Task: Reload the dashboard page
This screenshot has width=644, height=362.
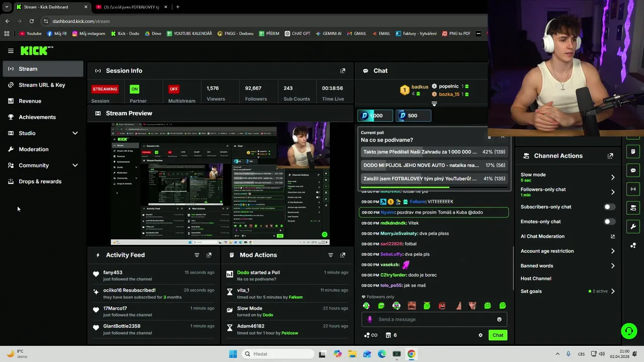Action: tap(32, 21)
